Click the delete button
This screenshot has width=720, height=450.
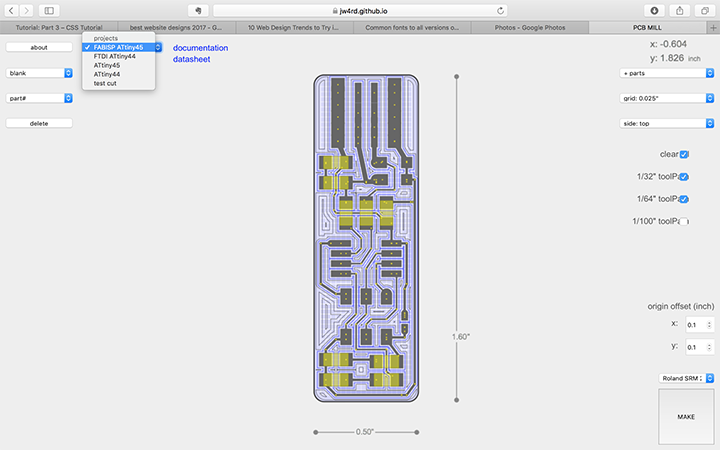pos(39,123)
